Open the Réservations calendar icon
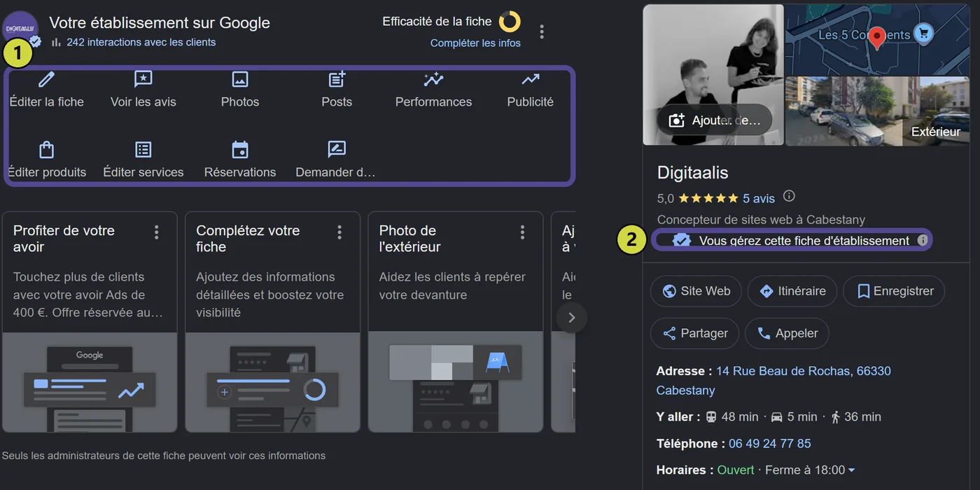Viewport: 980px width, 490px height. pyautogui.click(x=240, y=150)
